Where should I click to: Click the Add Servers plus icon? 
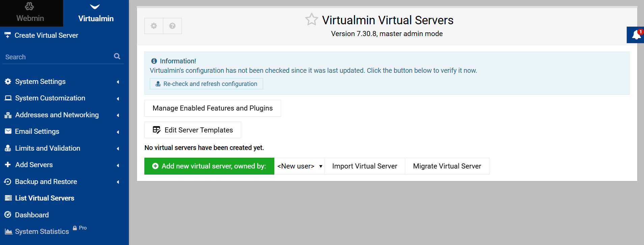(8, 165)
